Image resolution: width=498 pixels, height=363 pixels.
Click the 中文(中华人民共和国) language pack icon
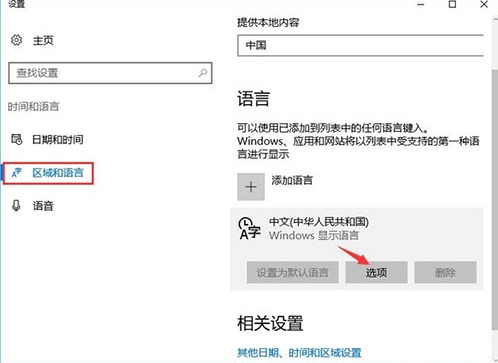tap(249, 228)
